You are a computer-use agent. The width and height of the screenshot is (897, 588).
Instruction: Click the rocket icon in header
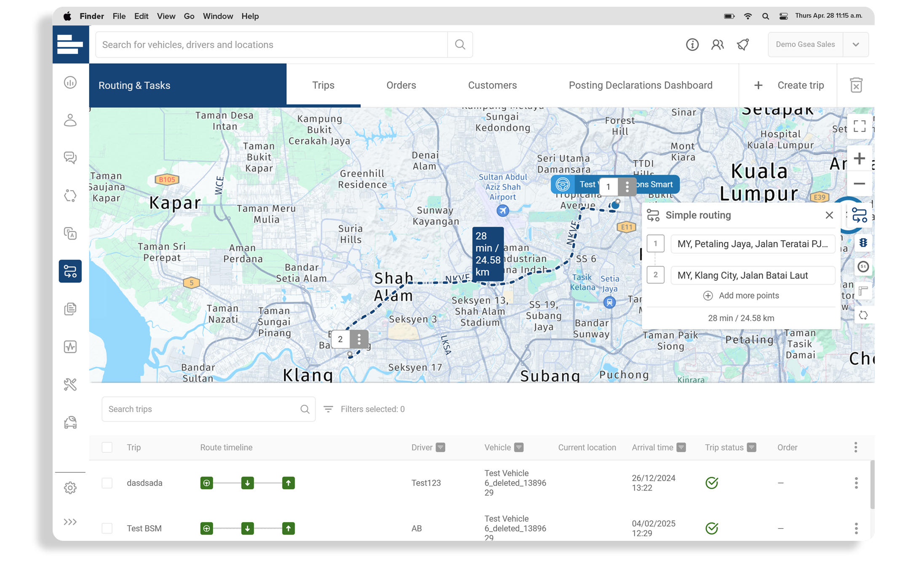pyautogui.click(x=743, y=44)
